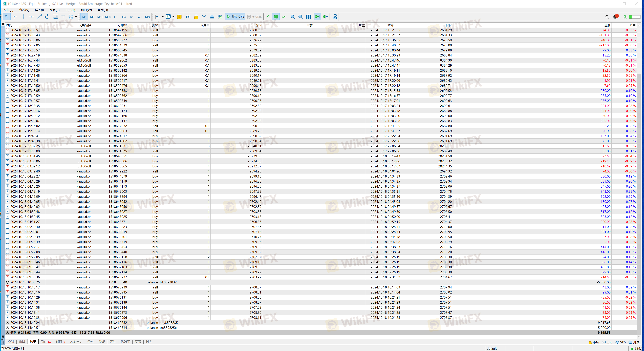Switch chart to candlestick mode
This screenshot has height=351, width=644.
pyautogui.click(x=276, y=17)
